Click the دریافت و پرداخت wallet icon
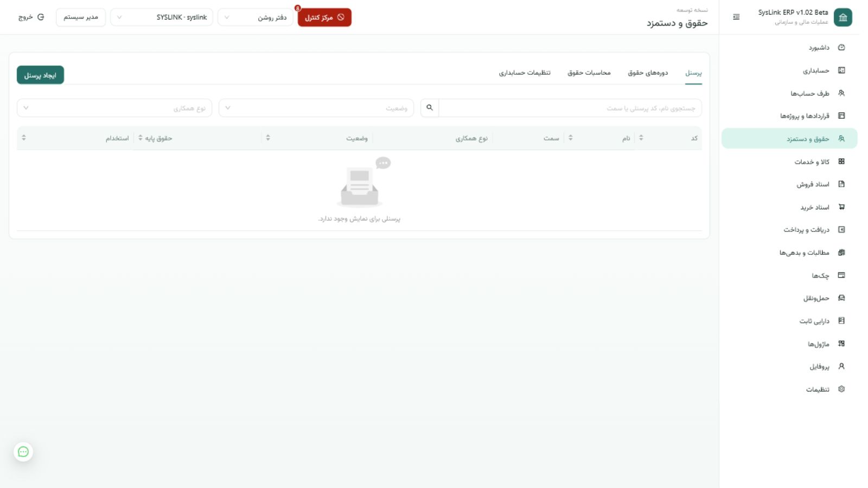 point(841,230)
